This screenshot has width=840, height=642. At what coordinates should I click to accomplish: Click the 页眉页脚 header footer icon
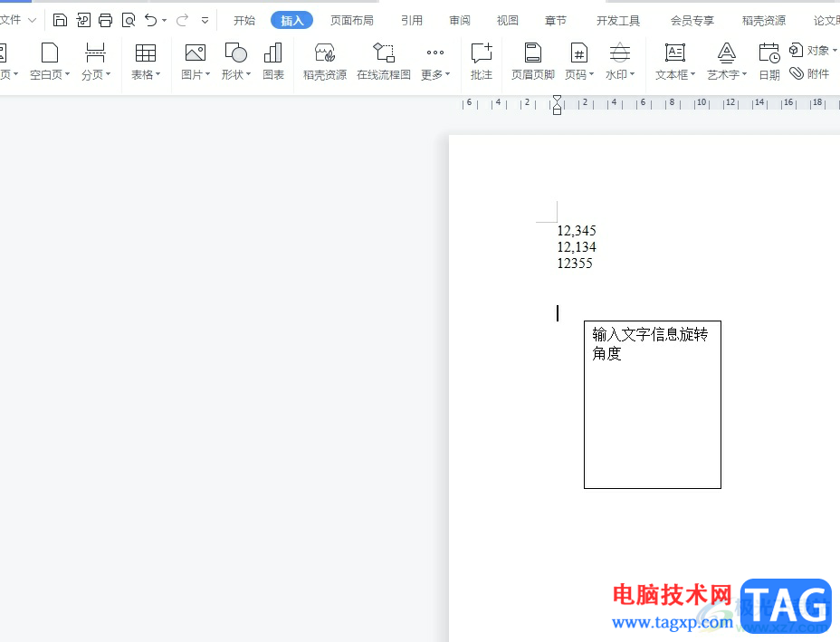(532, 53)
